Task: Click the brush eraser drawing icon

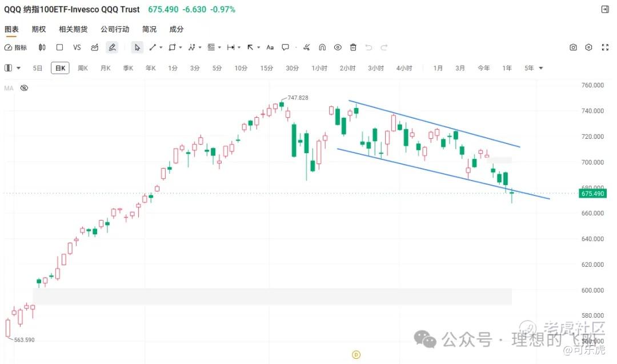Action: coord(307,47)
